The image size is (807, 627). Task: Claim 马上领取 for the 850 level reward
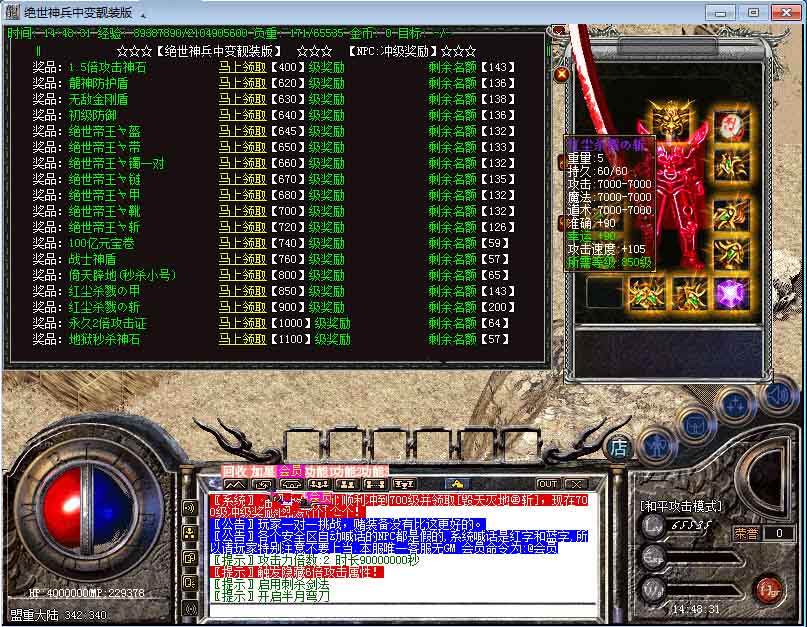(242, 291)
